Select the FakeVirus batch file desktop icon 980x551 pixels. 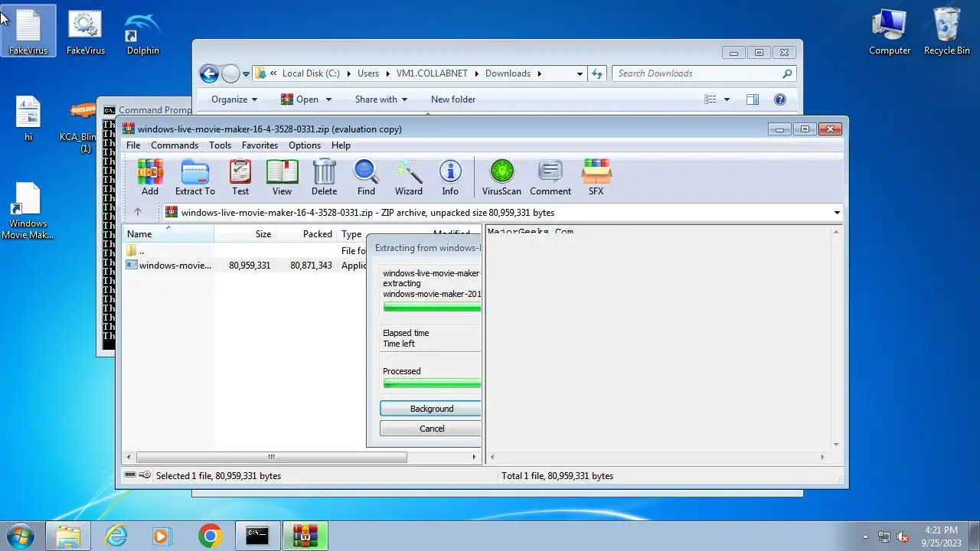click(85, 31)
